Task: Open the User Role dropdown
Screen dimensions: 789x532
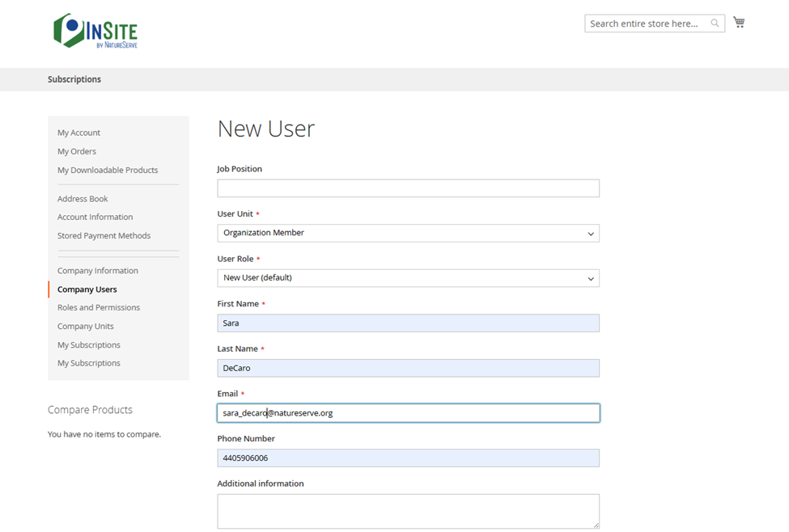Action: tap(408, 278)
